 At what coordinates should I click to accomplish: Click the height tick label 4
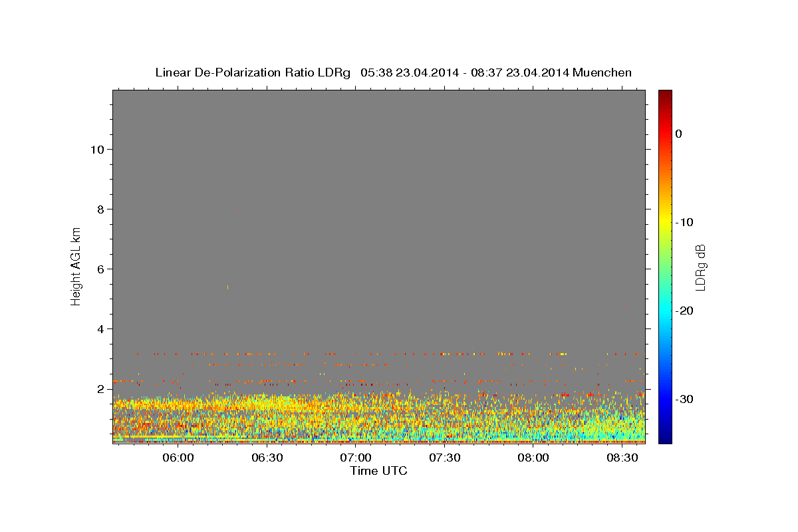coord(100,329)
